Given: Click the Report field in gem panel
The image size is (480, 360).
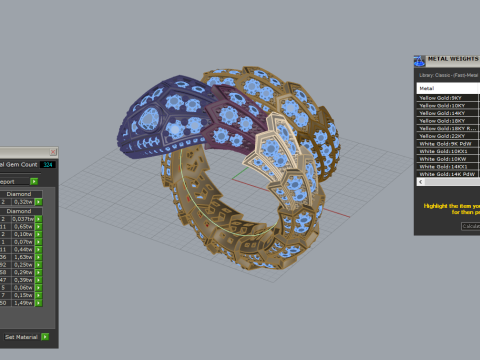Looking at the screenshot, I should 15,181.
